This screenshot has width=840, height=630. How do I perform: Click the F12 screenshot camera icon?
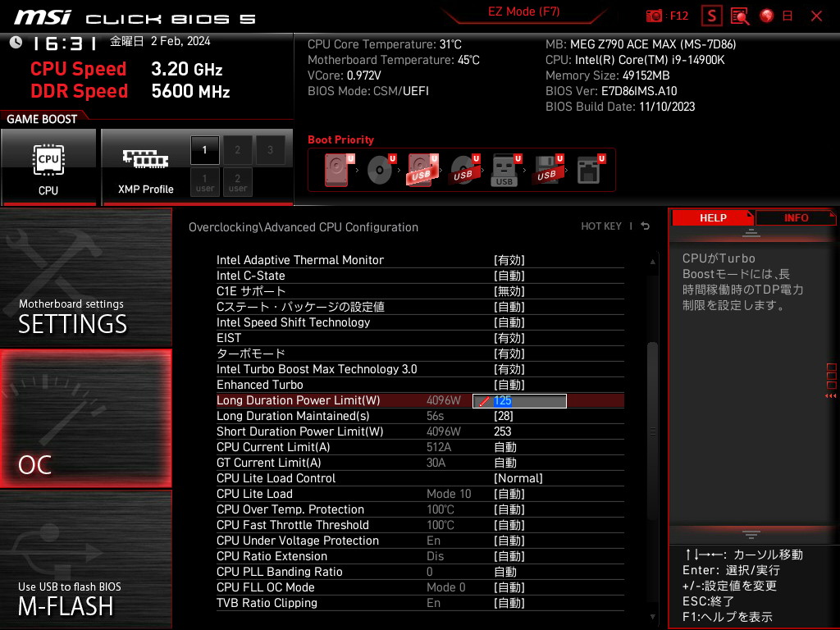[654, 16]
